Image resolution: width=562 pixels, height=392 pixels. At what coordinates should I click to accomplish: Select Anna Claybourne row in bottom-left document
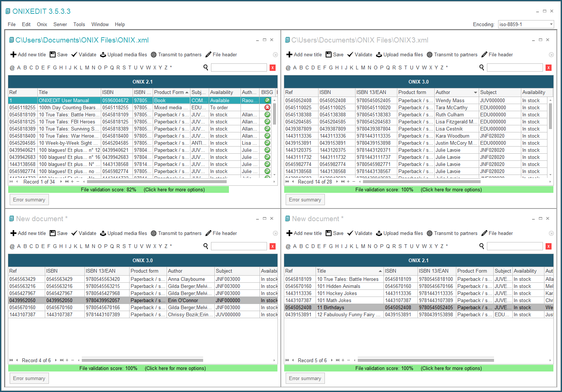coord(143,279)
